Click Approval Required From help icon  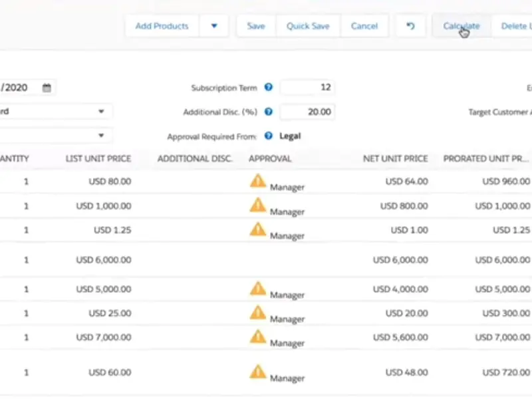[x=269, y=136]
